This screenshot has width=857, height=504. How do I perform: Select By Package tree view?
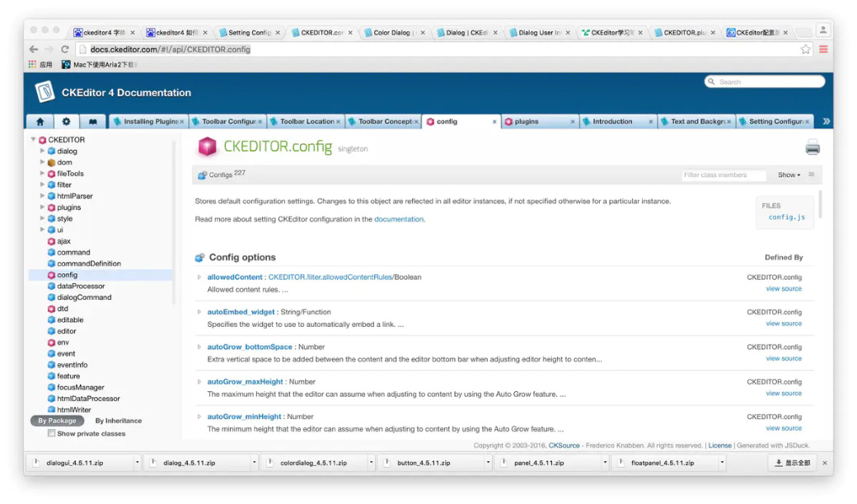tap(57, 421)
